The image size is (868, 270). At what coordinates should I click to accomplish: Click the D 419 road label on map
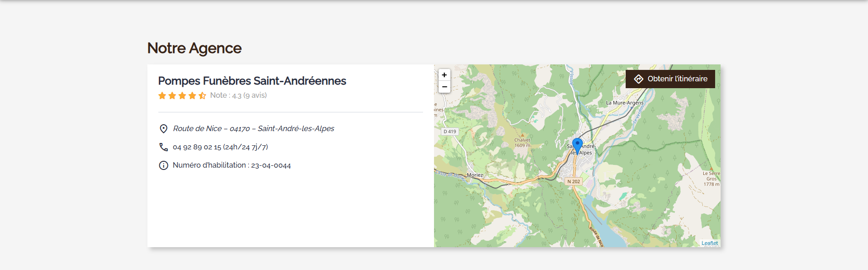(x=450, y=132)
